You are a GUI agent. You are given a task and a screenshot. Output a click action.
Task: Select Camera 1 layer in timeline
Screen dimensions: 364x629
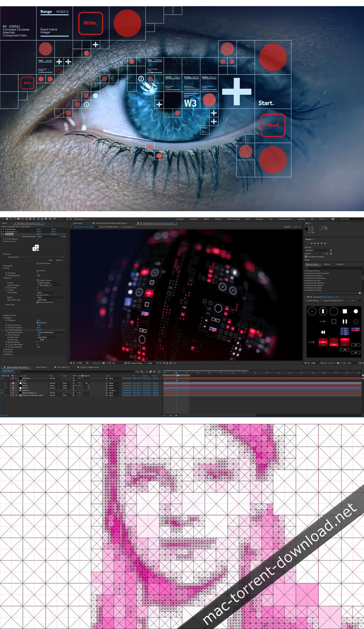click(x=25, y=390)
